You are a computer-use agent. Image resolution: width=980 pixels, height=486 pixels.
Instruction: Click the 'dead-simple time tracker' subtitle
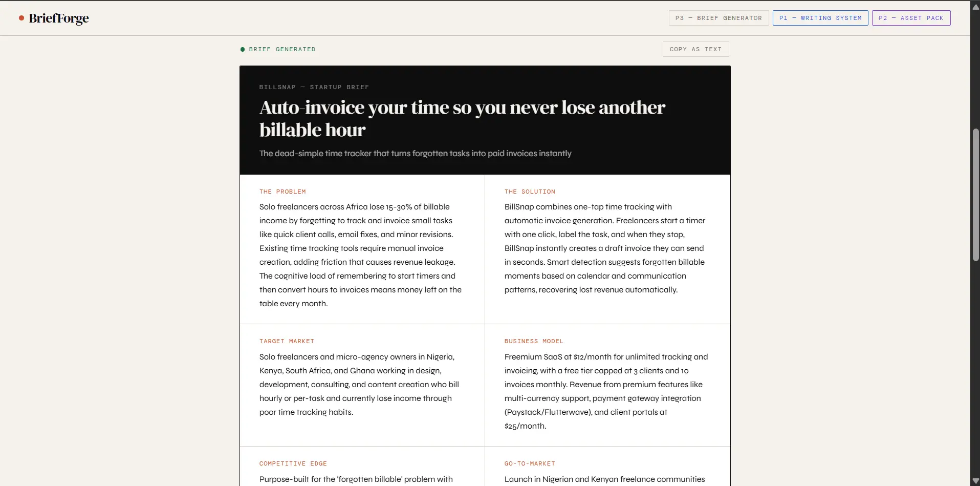point(415,154)
